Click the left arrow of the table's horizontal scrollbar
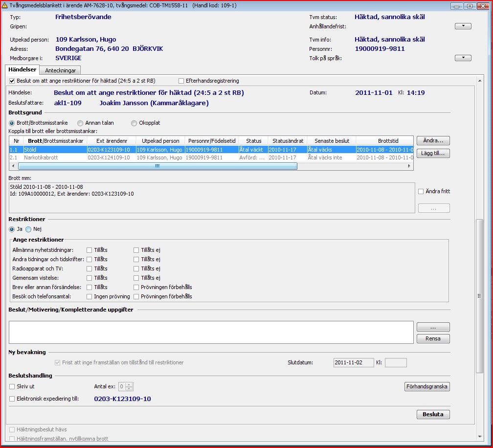 pos(13,166)
